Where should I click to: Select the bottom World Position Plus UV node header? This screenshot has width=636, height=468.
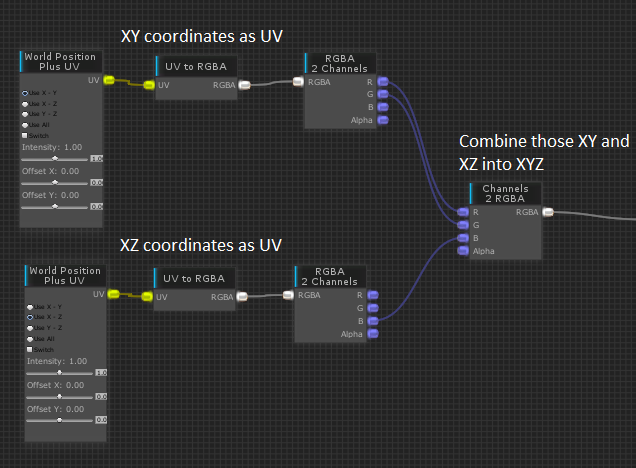click(66, 276)
